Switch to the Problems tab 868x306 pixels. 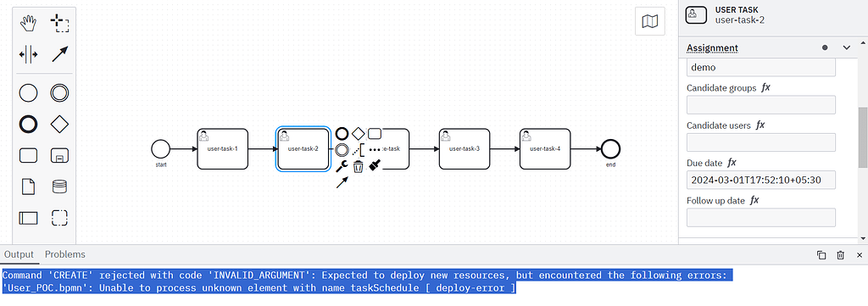pos(65,254)
